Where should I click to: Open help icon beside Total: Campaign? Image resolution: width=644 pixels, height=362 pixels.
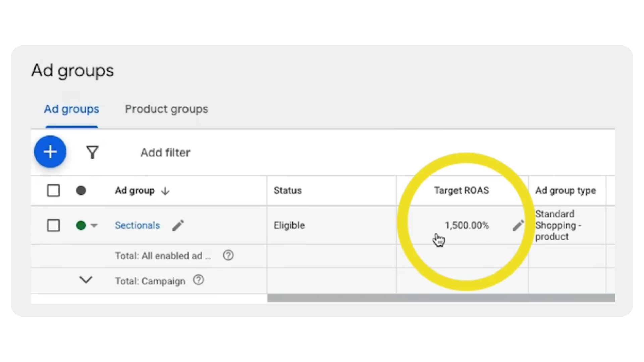coord(199,280)
